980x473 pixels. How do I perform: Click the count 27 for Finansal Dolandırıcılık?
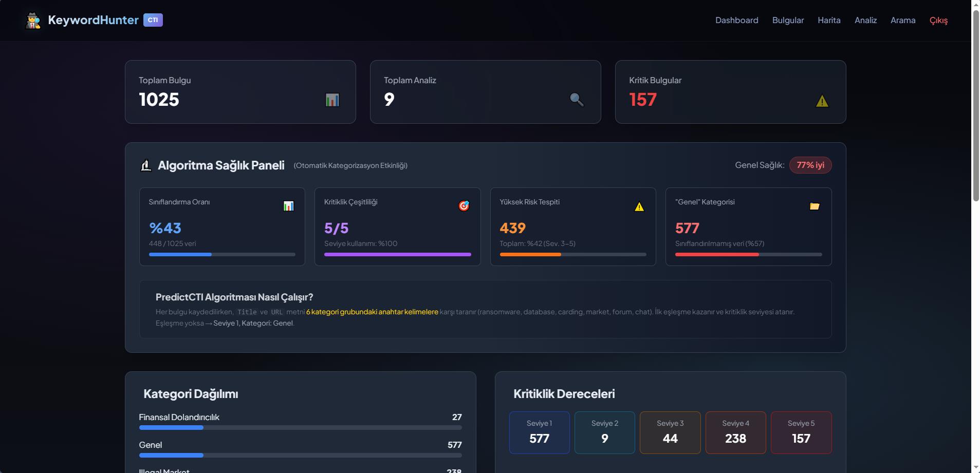(x=457, y=417)
